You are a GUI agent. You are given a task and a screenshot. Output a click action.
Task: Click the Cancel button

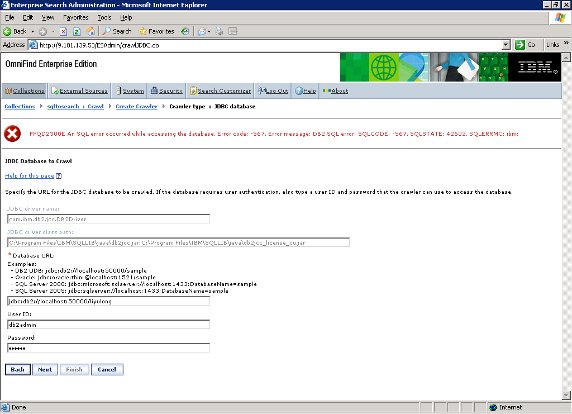click(x=107, y=369)
